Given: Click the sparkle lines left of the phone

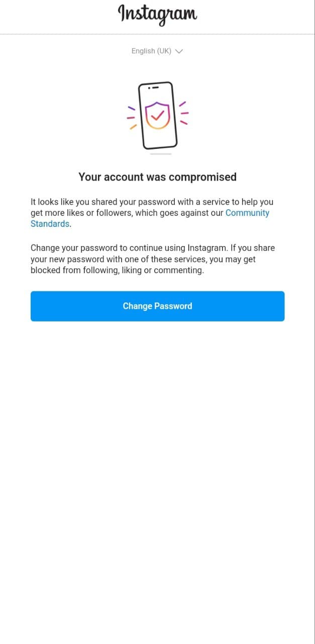Looking at the screenshot, I should [x=132, y=117].
